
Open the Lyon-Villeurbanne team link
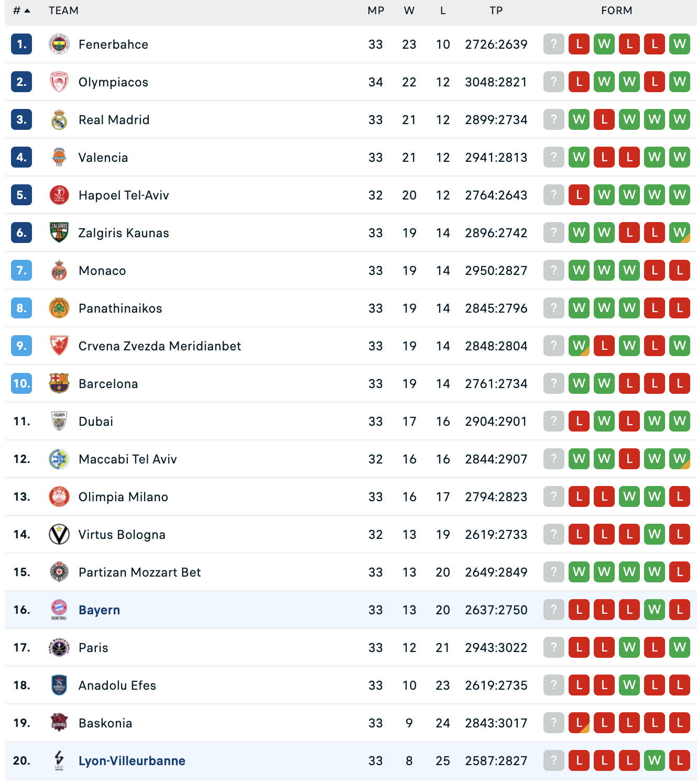pyautogui.click(x=132, y=761)
